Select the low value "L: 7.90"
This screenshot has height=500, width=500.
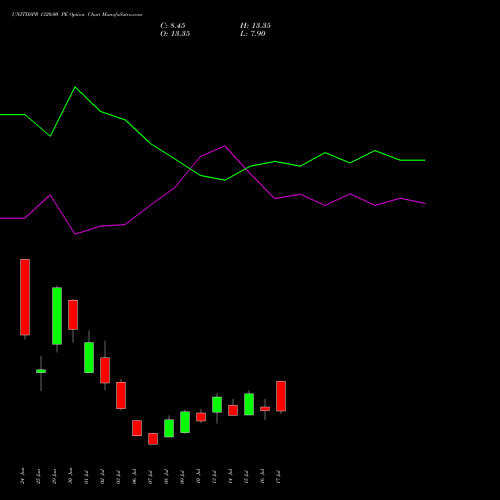click(253, 34)
